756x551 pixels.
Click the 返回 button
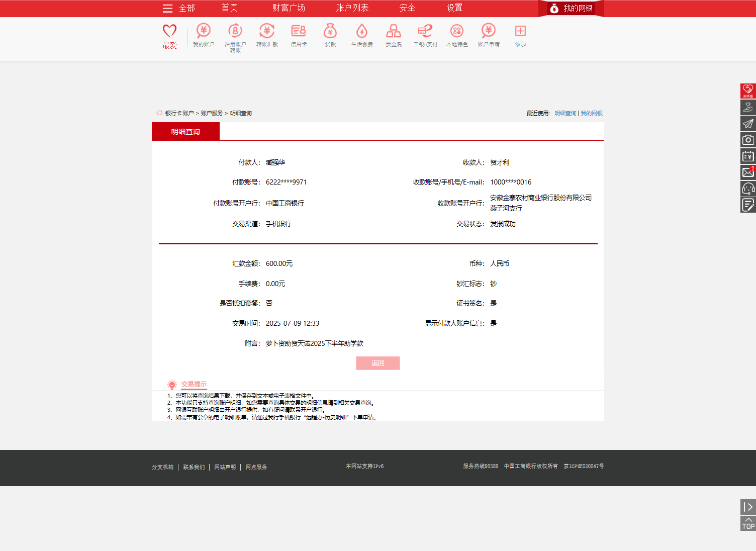coord(378,363)
